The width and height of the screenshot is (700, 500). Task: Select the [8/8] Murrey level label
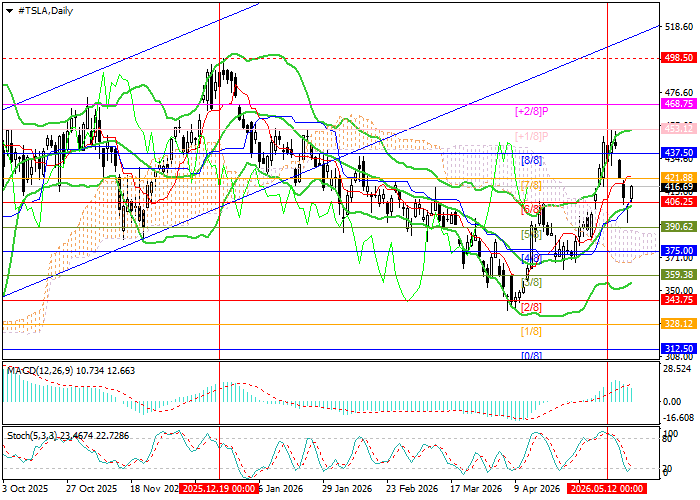[x=531, y=160]
